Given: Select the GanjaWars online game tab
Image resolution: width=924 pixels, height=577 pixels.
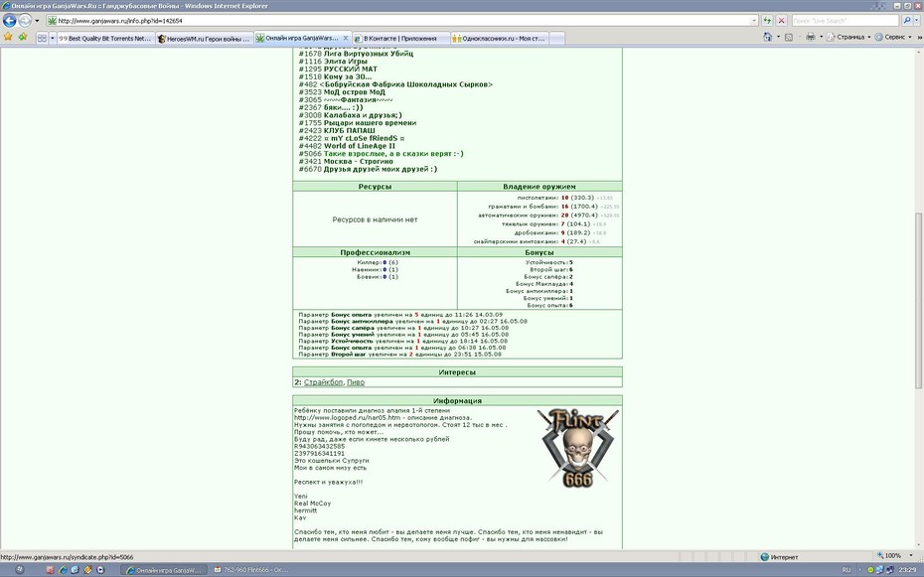Looking at the screenshot, I should [x=298, y=38].
